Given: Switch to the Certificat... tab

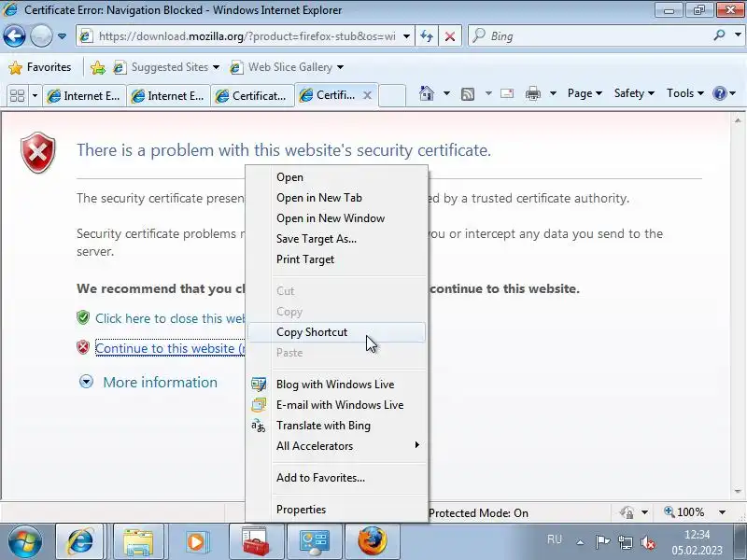Looking at the screenshot, I should click(x=252, y=96).
